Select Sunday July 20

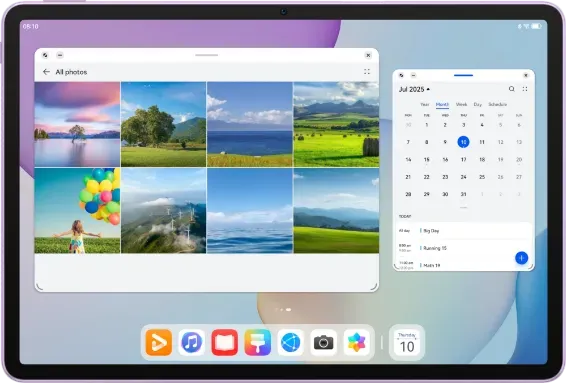(x=519, y=159)
